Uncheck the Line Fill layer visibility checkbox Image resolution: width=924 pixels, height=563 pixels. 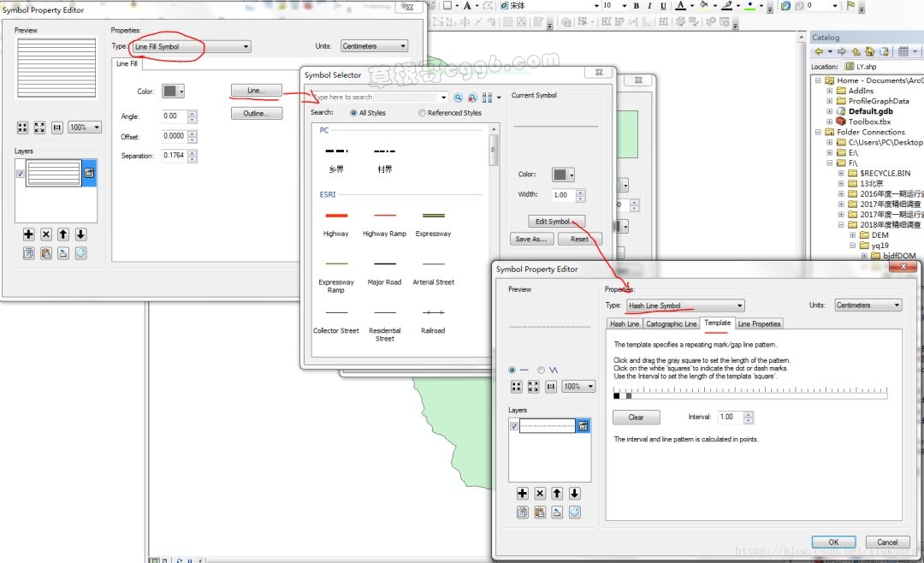coord(21,174)
